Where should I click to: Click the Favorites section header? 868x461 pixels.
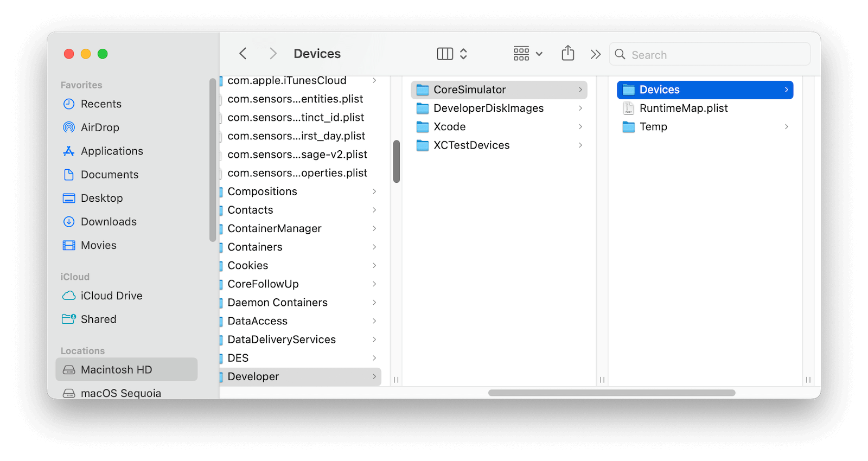(81, 85)
